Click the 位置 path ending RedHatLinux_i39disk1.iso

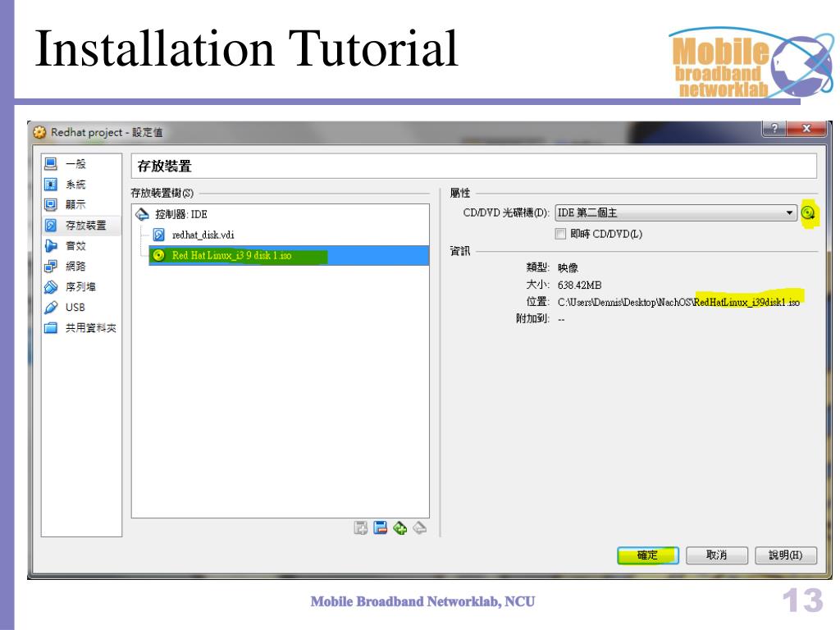tap(678, 302)
